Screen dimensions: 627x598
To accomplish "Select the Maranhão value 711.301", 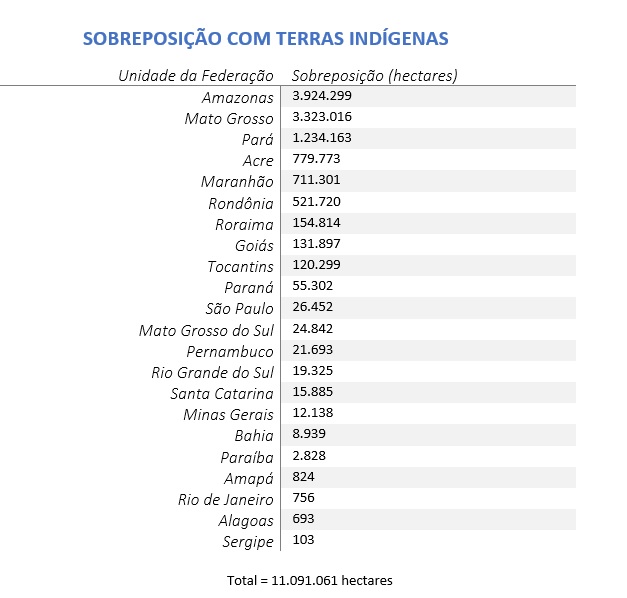I will click(x=316, y=180).
